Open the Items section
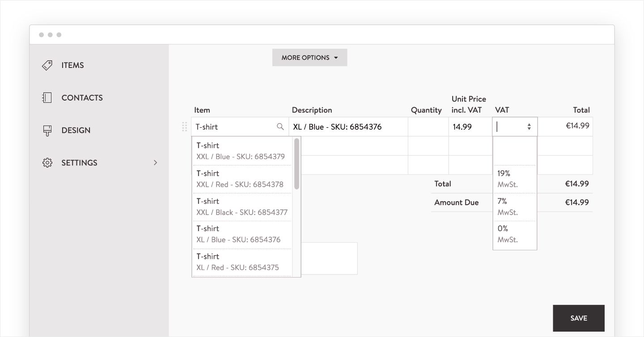Viewport: 644px width, 337px height. 72,65
